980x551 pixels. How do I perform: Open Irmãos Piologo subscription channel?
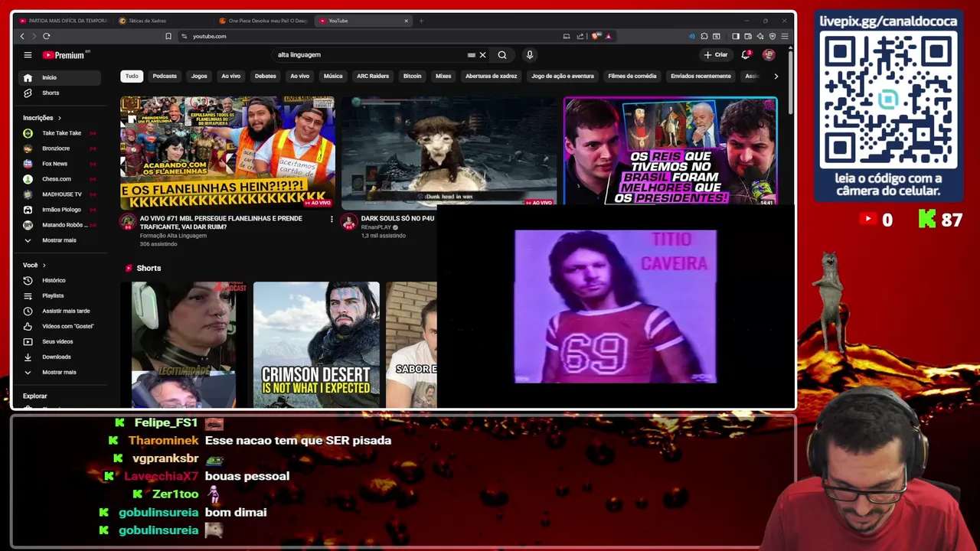60,210
